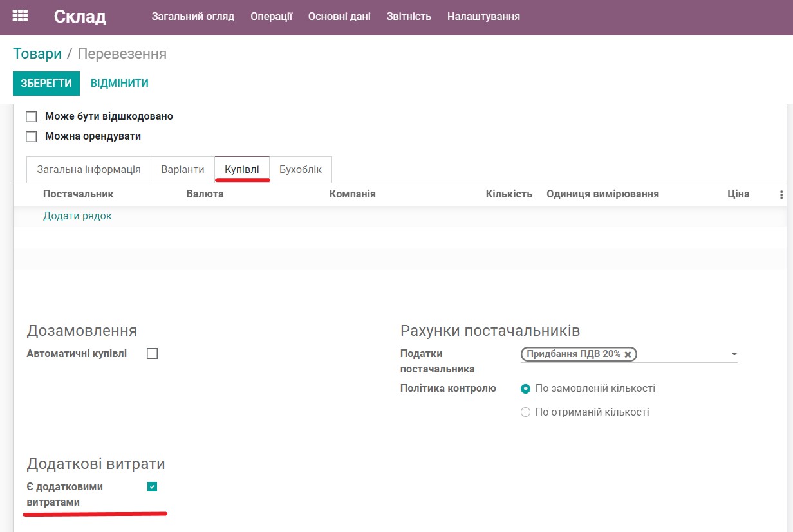Uncheck "Є додатковими витратами"
793x532 pixels.
click(152, 487)
